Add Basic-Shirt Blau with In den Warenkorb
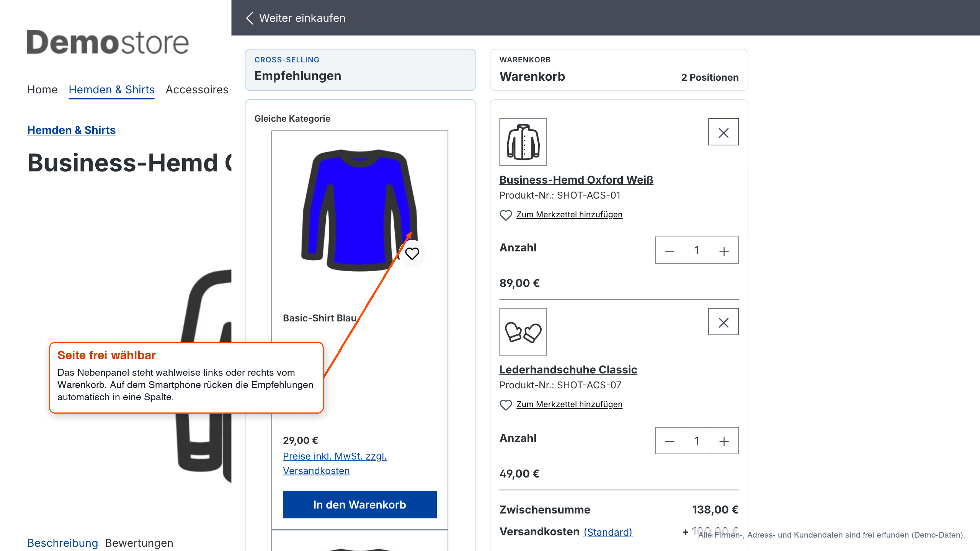Screen dimensions: 980x551 tap(359, 504)
